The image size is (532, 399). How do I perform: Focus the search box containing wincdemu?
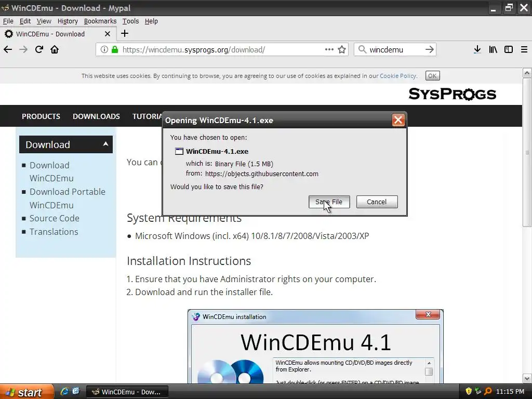395,49
